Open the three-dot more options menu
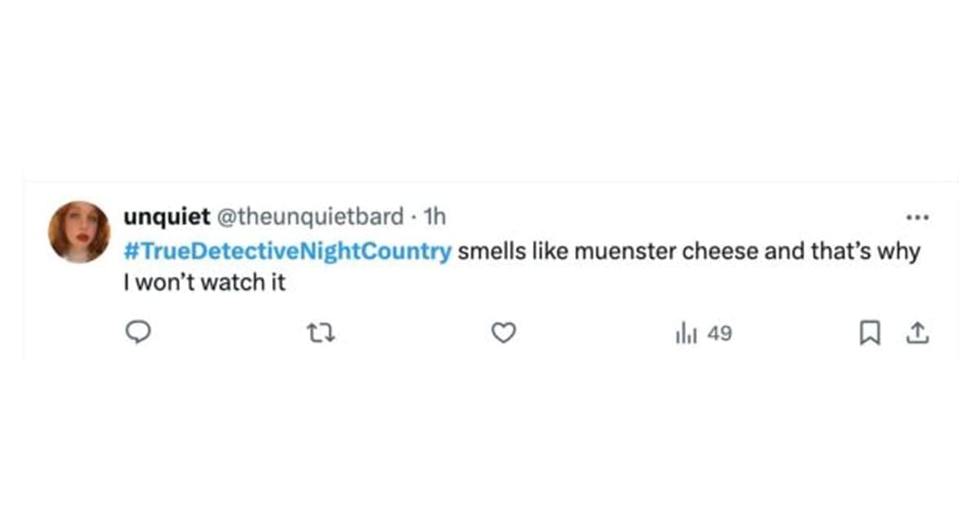This screenshot has width=980, height=513. point(918,218)
